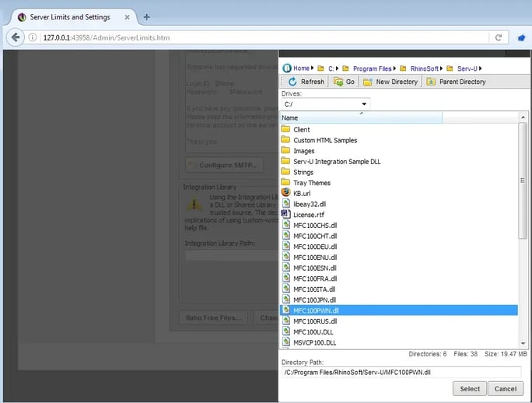Go to Parent Directory
Screen dimensions: 532x403
pos(456,82)
